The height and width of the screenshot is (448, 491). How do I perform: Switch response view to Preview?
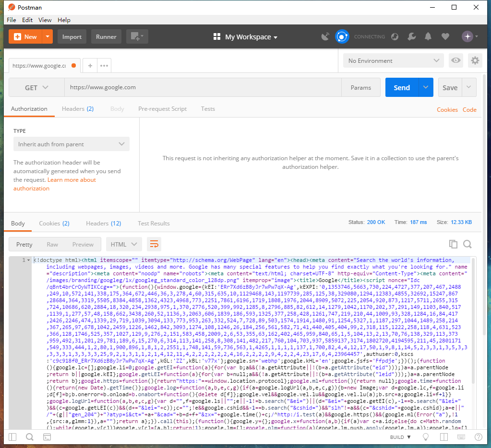point(83,244)
